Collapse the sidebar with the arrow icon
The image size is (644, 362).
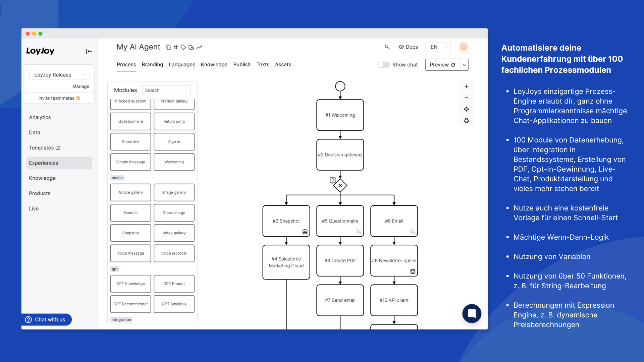click(x=89, y=51)
